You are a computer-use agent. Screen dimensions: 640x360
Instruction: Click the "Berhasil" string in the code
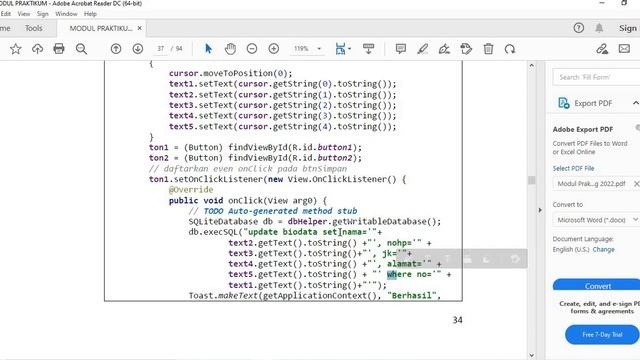(x=413, y=296)
